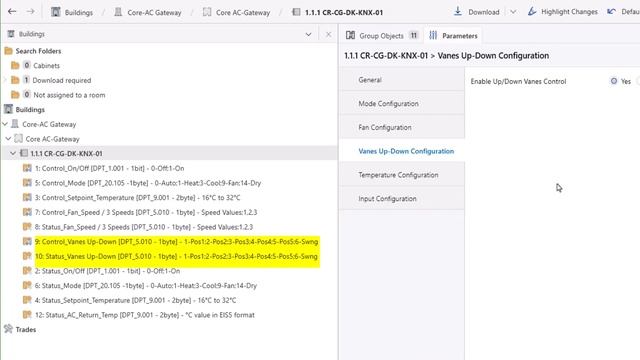This screenshot has width=640, height=360.
Task: Select 3: Control_Setpoint_Temperature row text
Action: click(138, 198)
